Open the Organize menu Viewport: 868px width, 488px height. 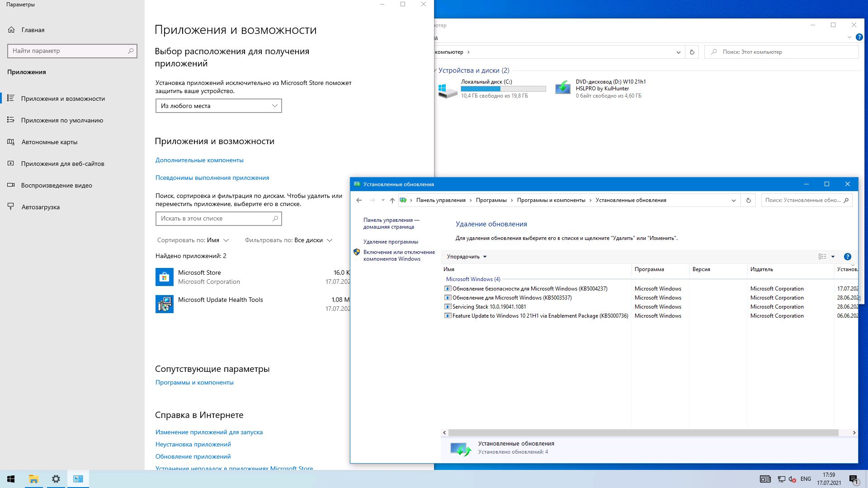tap(467, 257)
